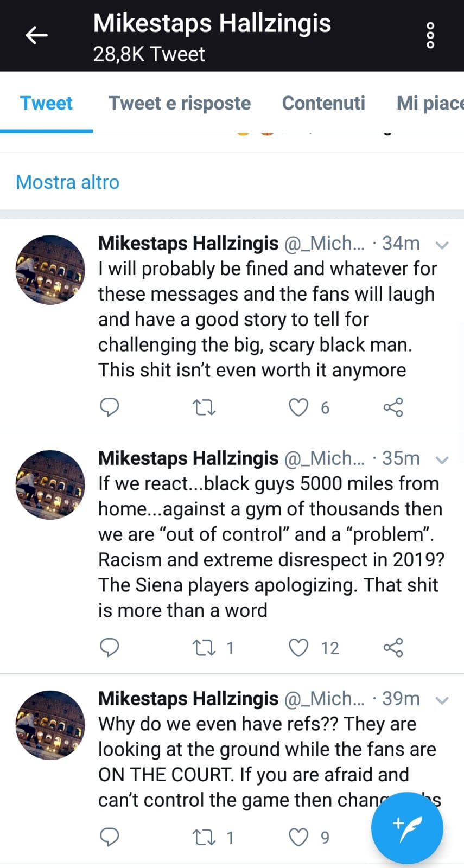Reply to the 35m Siena tweet
Viewport: 464px width, 868px height.
[110, 647]
